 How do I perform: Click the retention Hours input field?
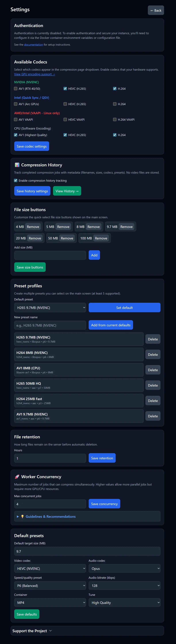pos(50,458)
